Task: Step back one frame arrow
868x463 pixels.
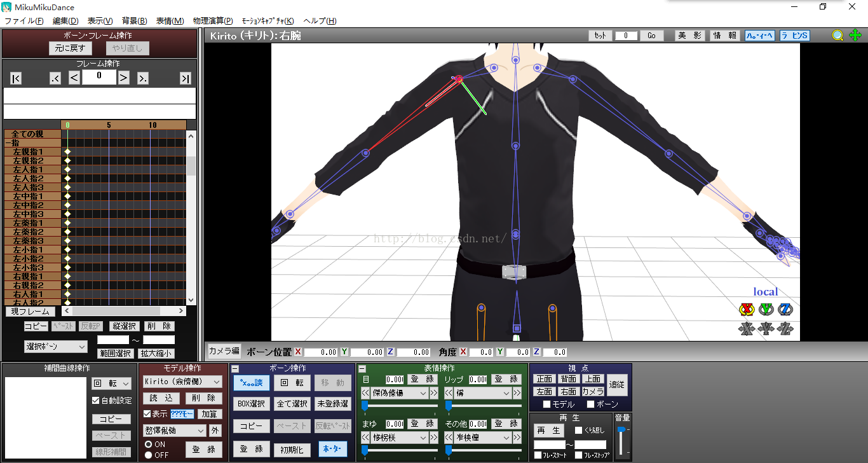Action: click(x=74, y=78)
